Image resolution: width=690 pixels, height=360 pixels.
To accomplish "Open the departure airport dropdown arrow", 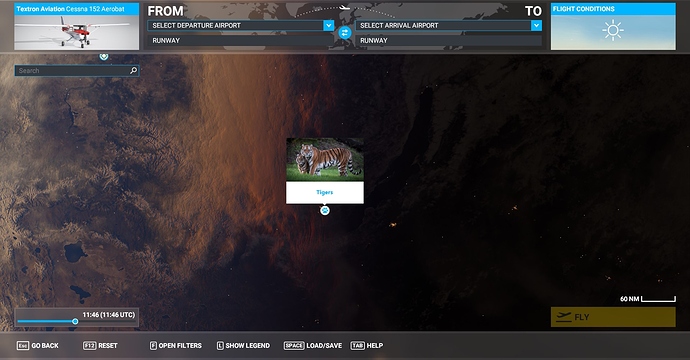I will coord(328,26).
